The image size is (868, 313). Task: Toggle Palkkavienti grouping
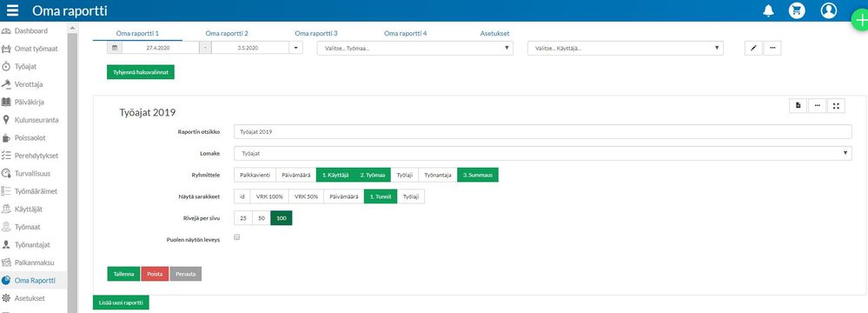coord(255,175)
